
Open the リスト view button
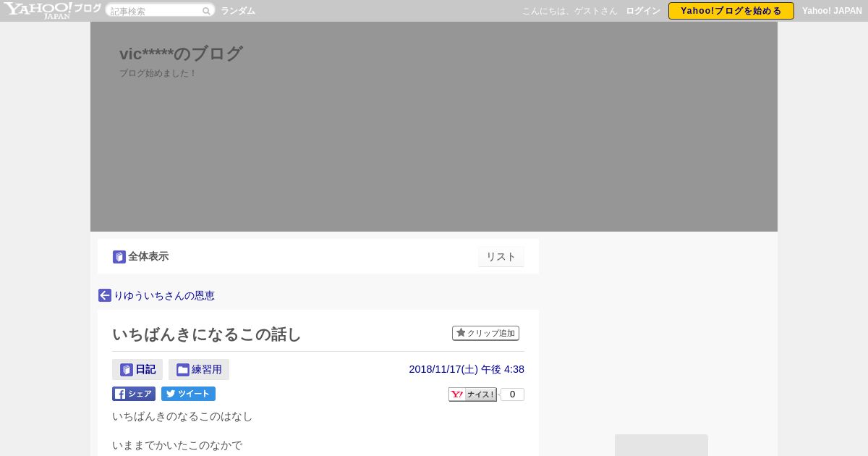click(501, 257)
